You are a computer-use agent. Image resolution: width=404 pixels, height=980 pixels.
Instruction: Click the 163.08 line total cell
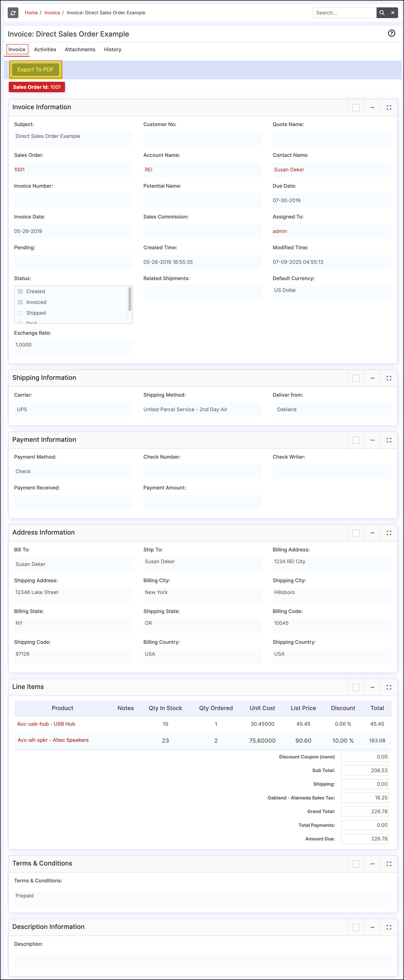377,741
